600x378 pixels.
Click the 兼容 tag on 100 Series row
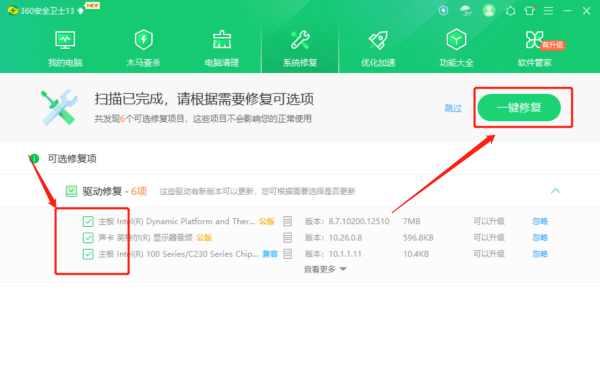point(270,254)
